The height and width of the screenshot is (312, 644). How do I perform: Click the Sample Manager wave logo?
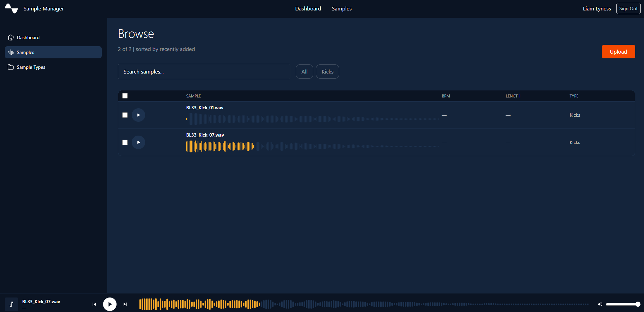point(11,8)
